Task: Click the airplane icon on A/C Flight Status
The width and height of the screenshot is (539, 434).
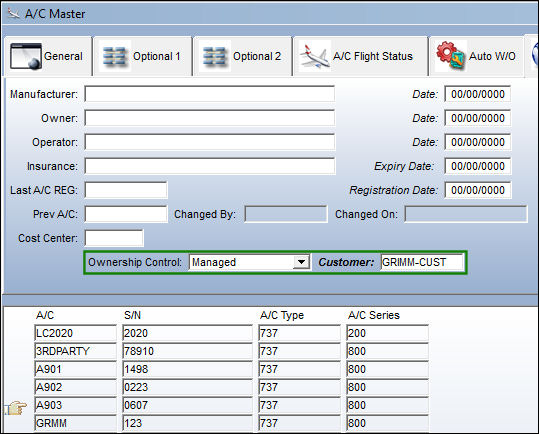Action: [x=314, y=56]
